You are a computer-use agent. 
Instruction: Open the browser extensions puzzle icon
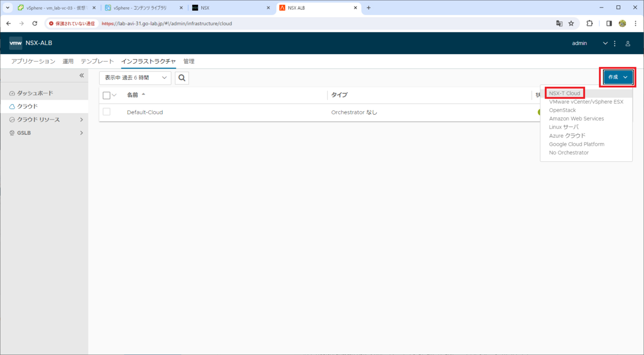coord(590,24)
